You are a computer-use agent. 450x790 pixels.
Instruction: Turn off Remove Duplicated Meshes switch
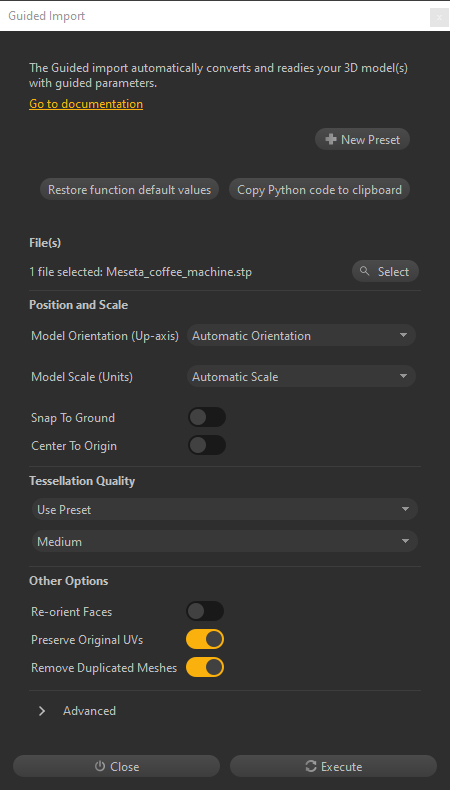pyautogui.click(x=205, y=667)
